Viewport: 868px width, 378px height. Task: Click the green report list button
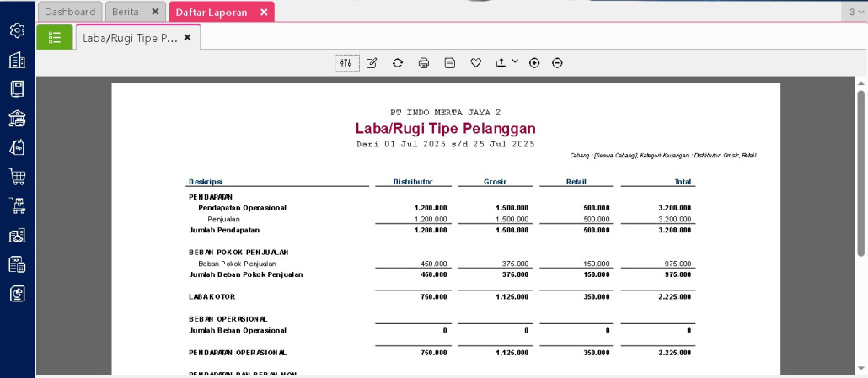tap(55, 38)
